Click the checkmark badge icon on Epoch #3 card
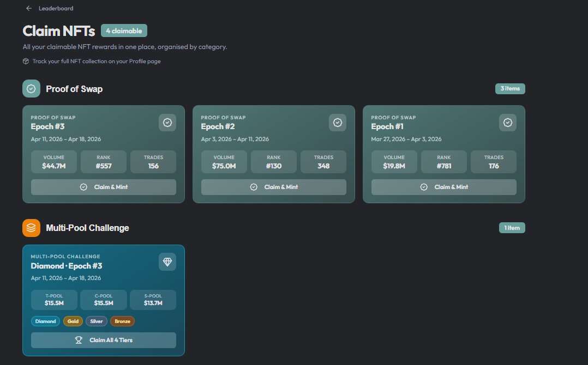Viewport: 588px width, 365px height. click(167, 123)
